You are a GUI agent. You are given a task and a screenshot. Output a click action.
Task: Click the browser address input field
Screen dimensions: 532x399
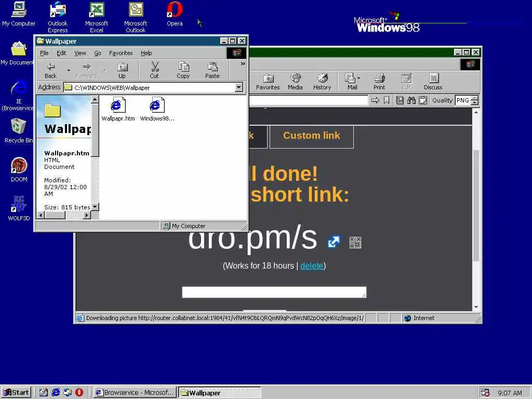pyautogui.click(x=309, y=100)
